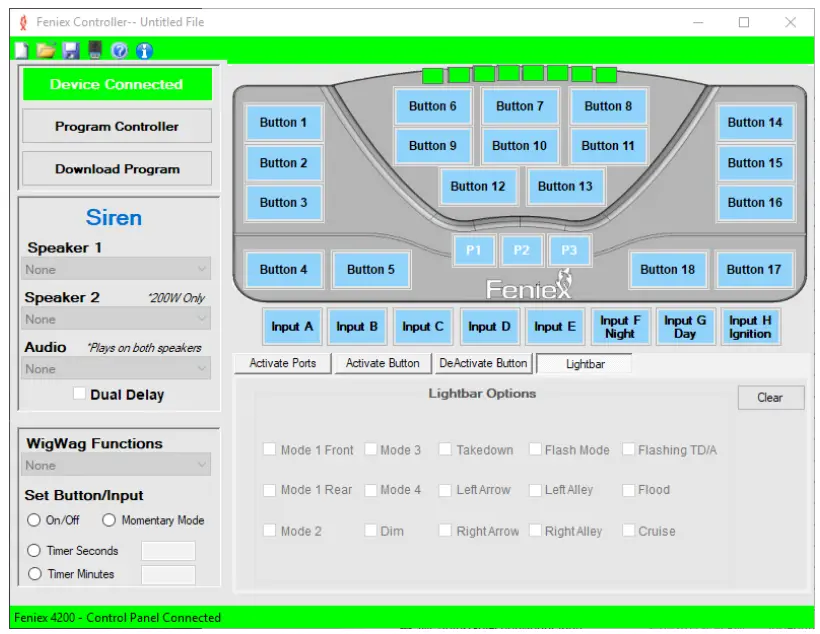820x634 pixels.
Task: Switch to the Activate Button tab
Action: coord(382,363)
